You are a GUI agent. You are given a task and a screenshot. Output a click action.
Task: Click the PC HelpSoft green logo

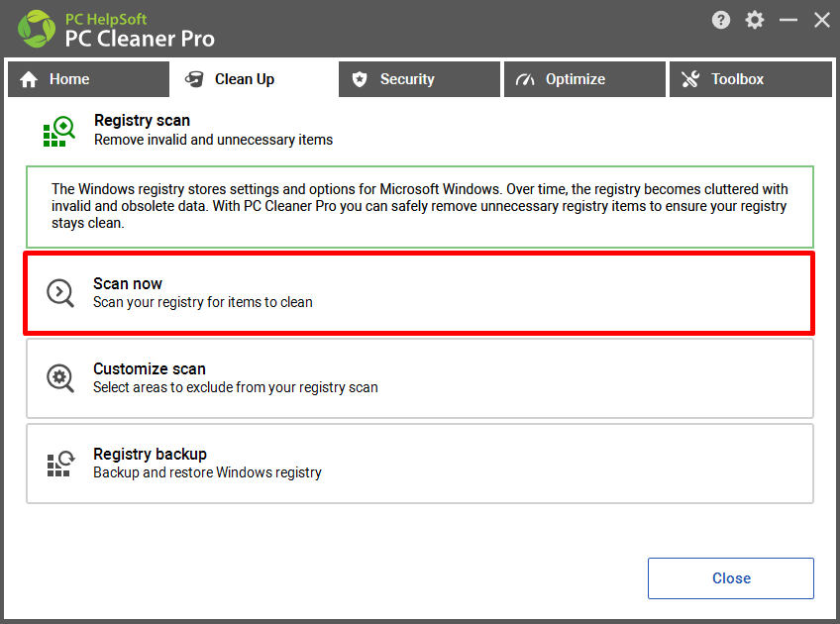click(x=37, y=29)
